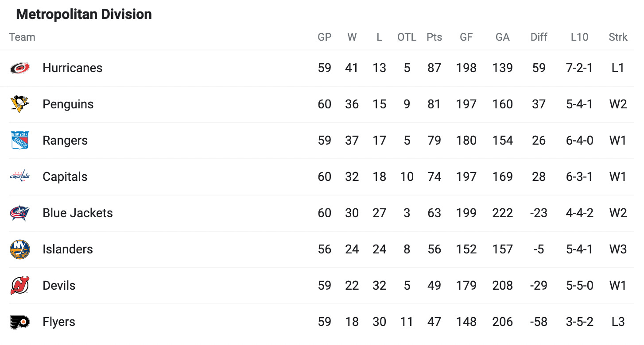Viewport: 644px width, 345px height.
Task: Open the Blue Jackets logo
Action: 19,213
